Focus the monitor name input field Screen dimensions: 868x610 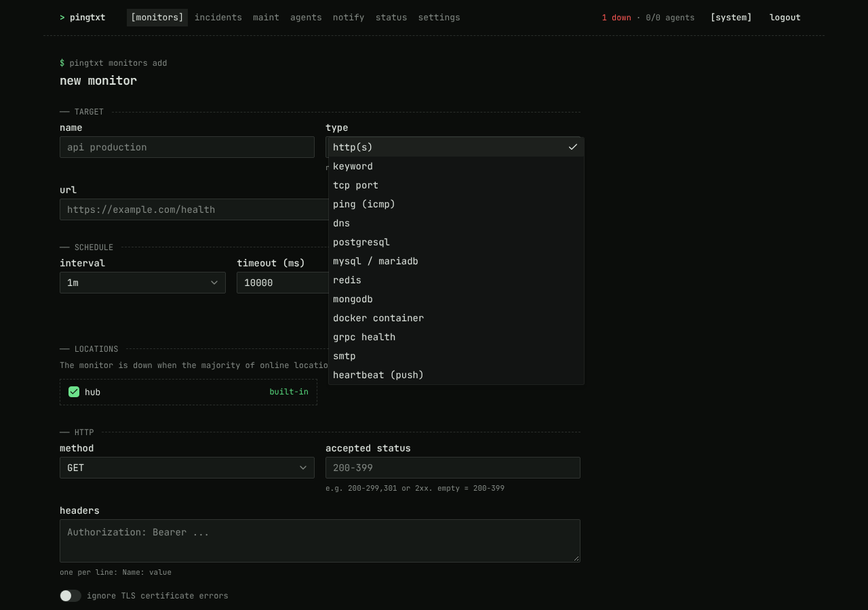point(187,147)
